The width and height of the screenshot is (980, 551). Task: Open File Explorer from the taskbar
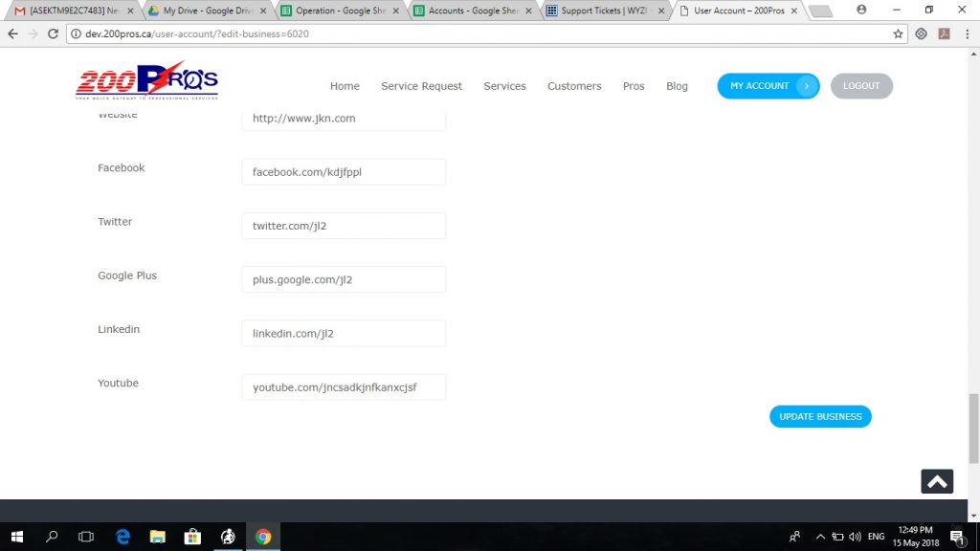pos(158,537)
